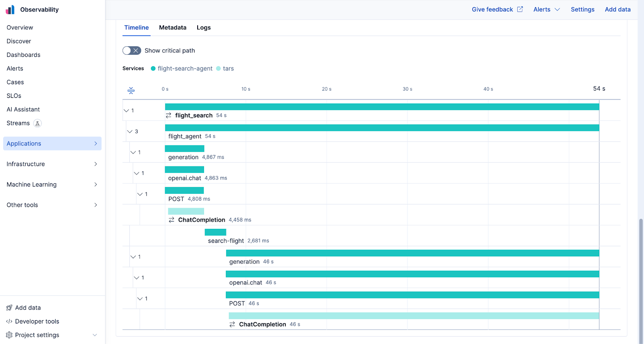This screenshot has width=644, height=344.
Task: Open Settings in the top bar
Action: coord(582,9)
